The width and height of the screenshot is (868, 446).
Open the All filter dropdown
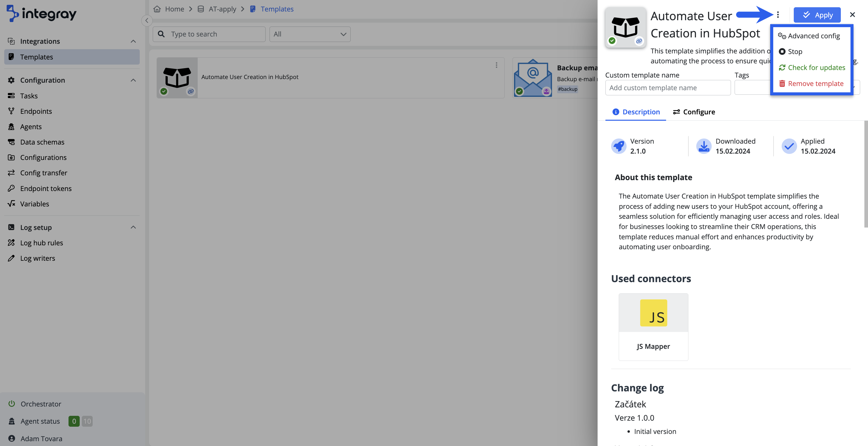tap(310, 34)
